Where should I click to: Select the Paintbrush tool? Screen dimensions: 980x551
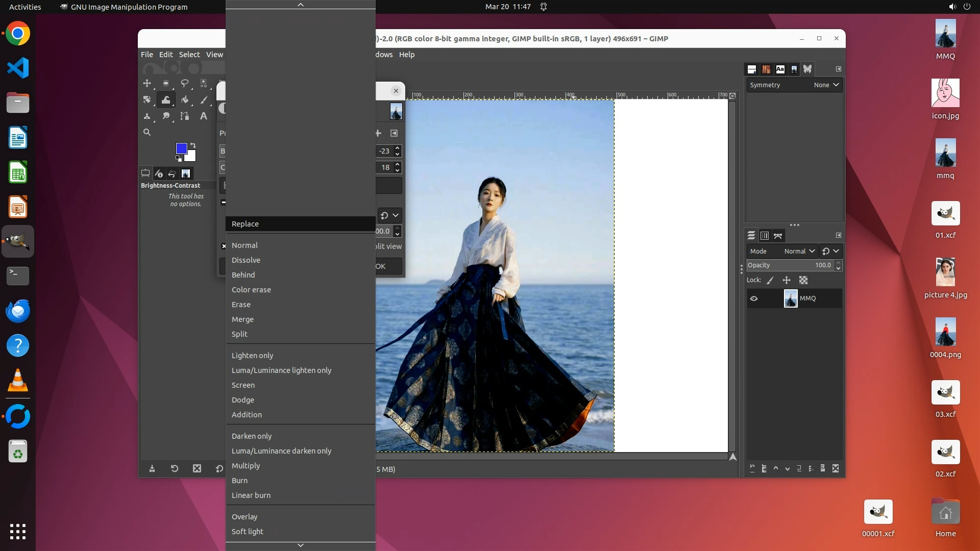[204, 99]
